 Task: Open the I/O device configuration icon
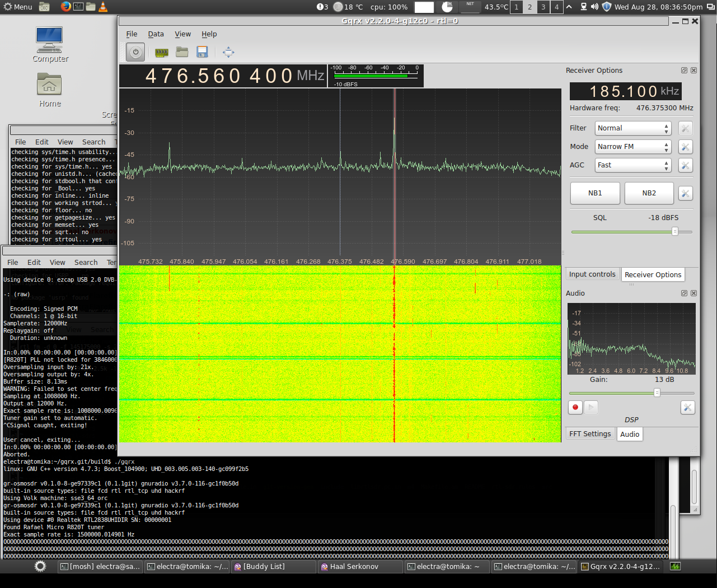[x=161, y=52]
